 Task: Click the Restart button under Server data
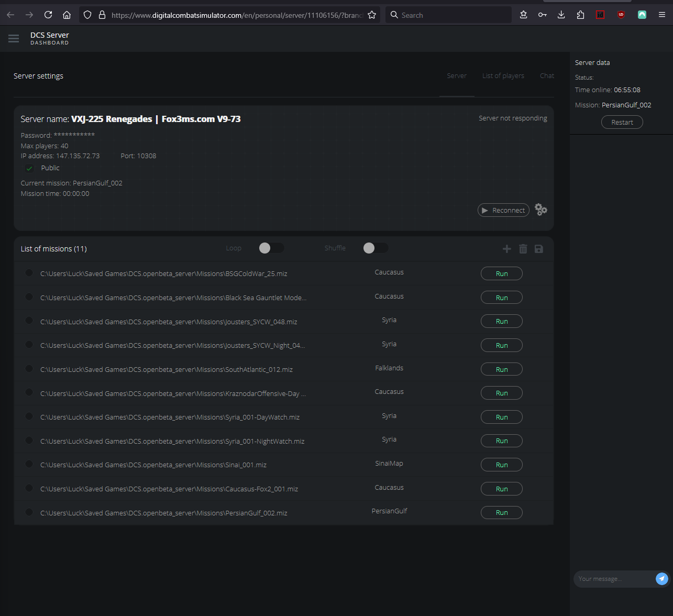(x=622, y=122)
